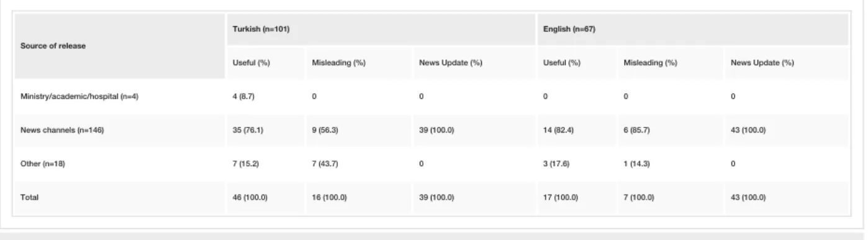Select the News channels (n=146) row label

point(119,130)
